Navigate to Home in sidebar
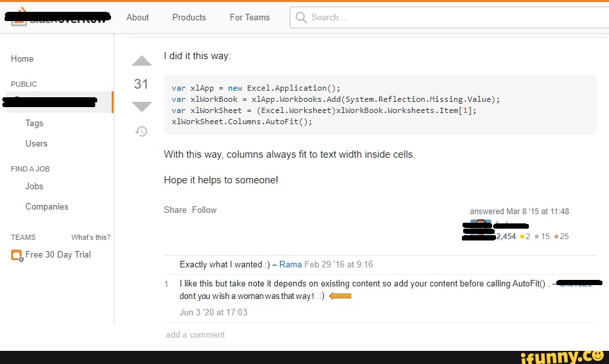 (x=22, y=59)
